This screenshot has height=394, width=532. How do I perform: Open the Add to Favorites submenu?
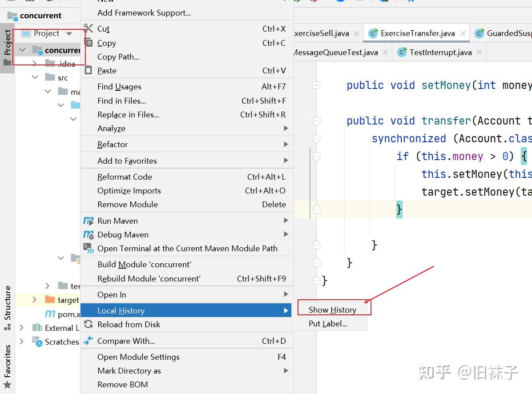187,161
